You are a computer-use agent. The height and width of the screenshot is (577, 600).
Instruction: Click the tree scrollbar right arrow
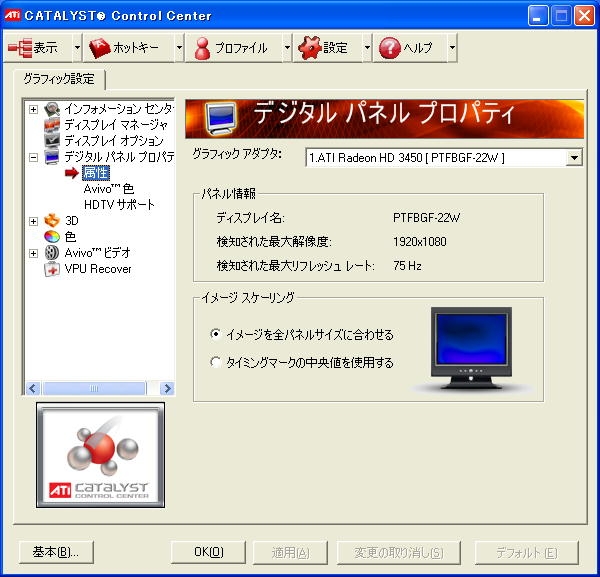click(x=167, y=388)
